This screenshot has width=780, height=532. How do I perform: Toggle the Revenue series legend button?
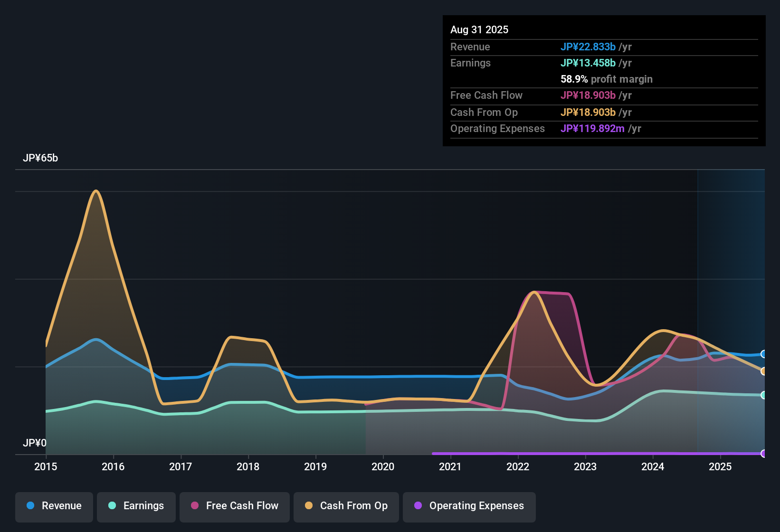[x=54, y=507]
